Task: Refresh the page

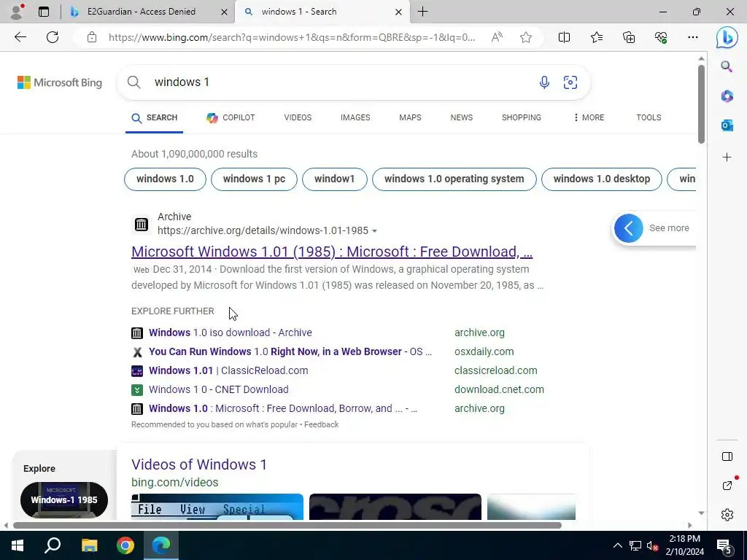Action: click(53, 37)
